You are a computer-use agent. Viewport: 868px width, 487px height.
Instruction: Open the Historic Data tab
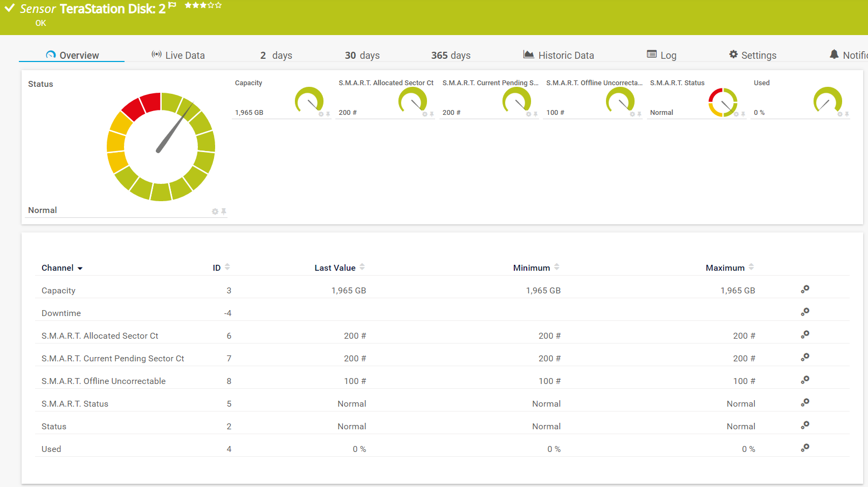559,55
